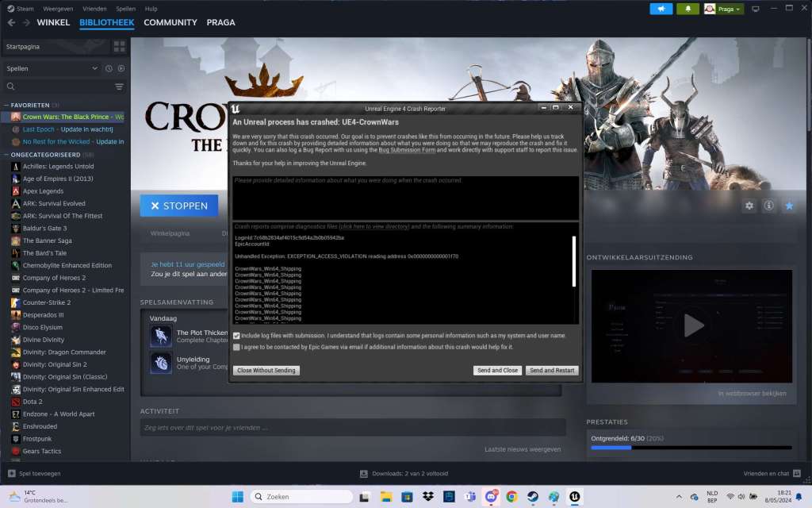The width and height of the screenshot is (812, 508).
Task: Go to the PRAGA profile tab
Action: (220, 22)
